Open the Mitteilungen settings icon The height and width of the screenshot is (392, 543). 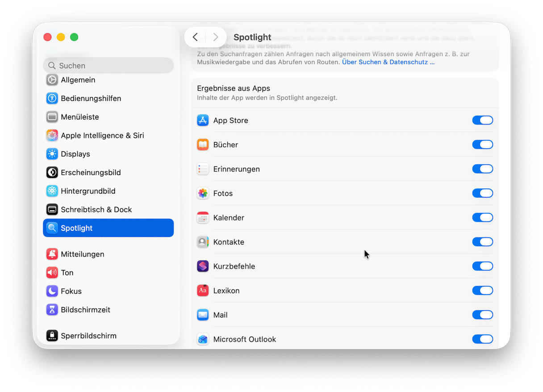pyautogui.click(x=52, y=254)
